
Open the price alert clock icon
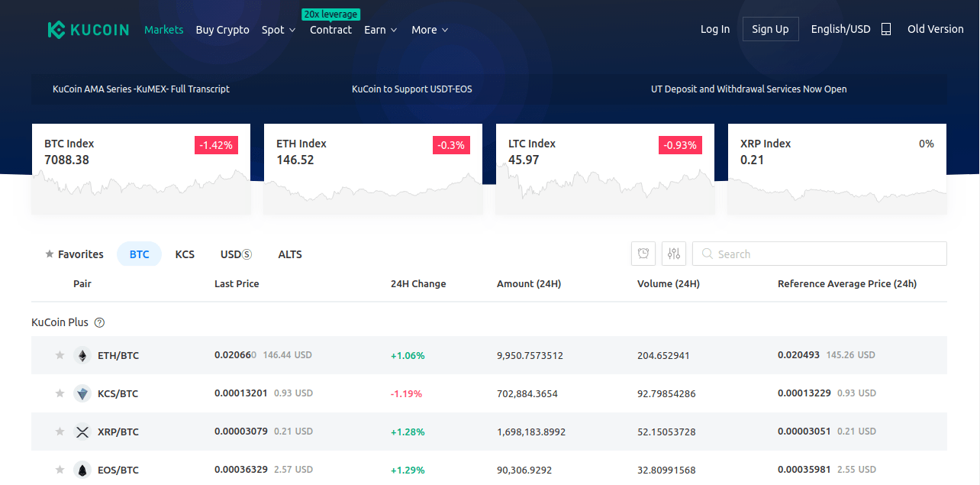point(643,254)
